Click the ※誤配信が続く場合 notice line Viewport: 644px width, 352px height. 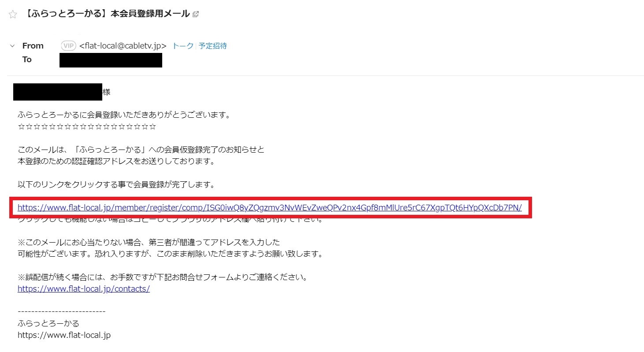pos(162,277)
